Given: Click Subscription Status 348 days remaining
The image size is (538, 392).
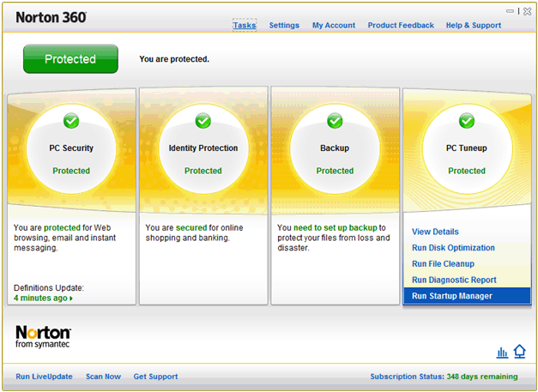Looking at the screenshot, I should (x=444, y=377).
